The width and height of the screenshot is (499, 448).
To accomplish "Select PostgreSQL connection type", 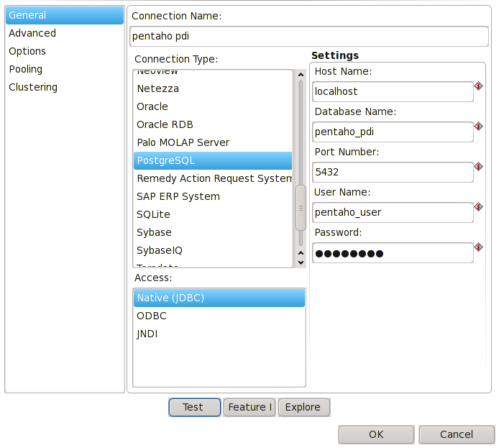I will pyautogui.click(x=213, y=160).
